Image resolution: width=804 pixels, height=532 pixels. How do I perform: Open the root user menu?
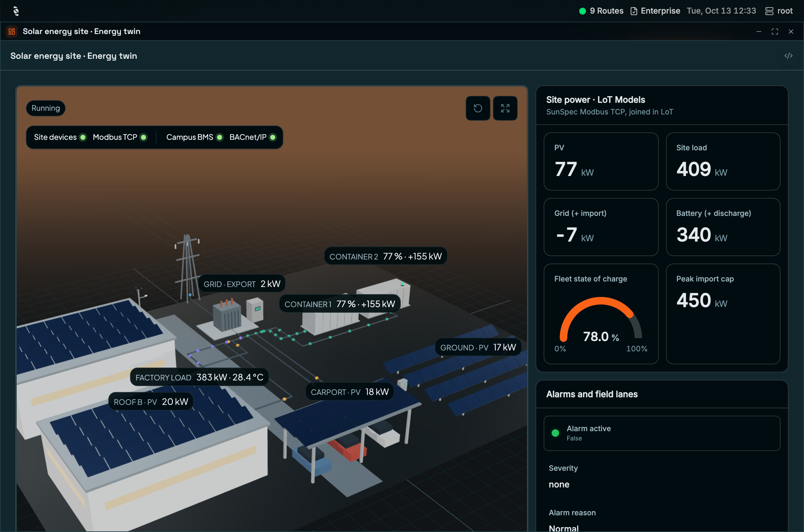[x=779, y=11]
